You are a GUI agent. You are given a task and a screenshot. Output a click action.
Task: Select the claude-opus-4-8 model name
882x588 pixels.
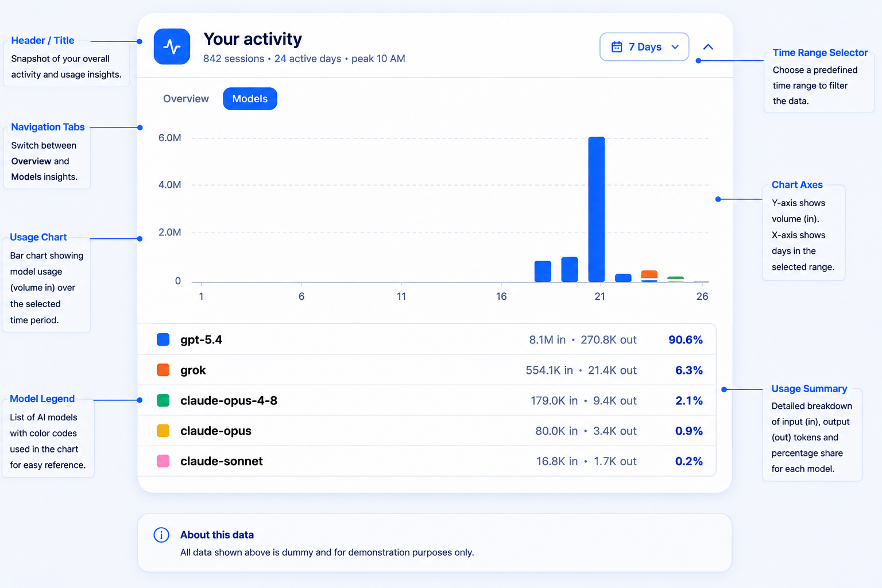coord(229,401)
